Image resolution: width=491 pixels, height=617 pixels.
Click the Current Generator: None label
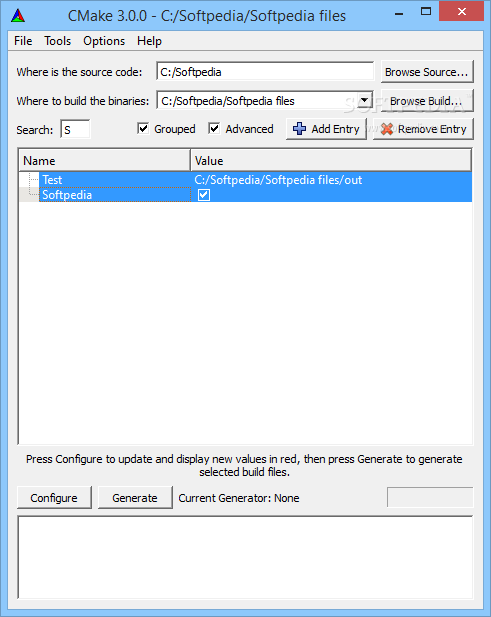tap(239, 498)
